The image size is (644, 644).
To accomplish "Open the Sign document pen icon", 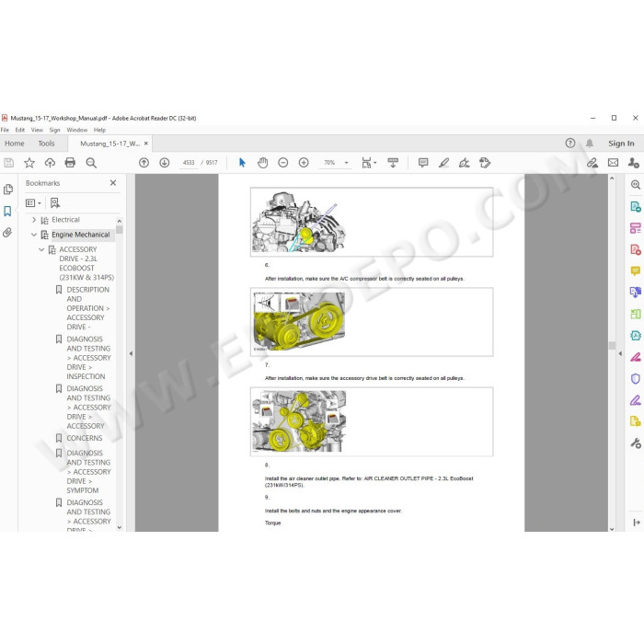I will [464, 163].
